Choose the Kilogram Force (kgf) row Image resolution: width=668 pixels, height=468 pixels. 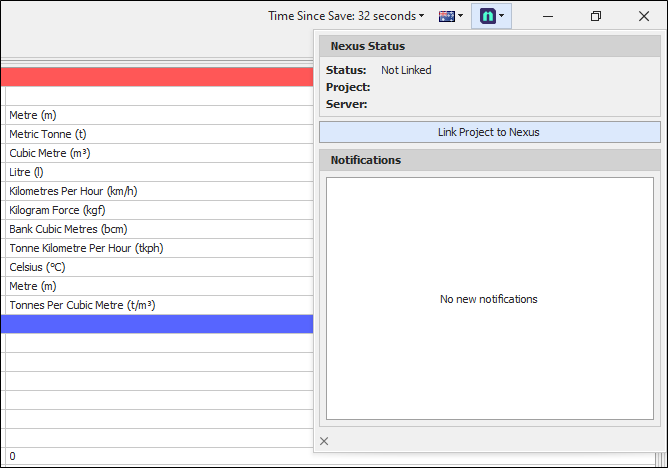[57, 210]
